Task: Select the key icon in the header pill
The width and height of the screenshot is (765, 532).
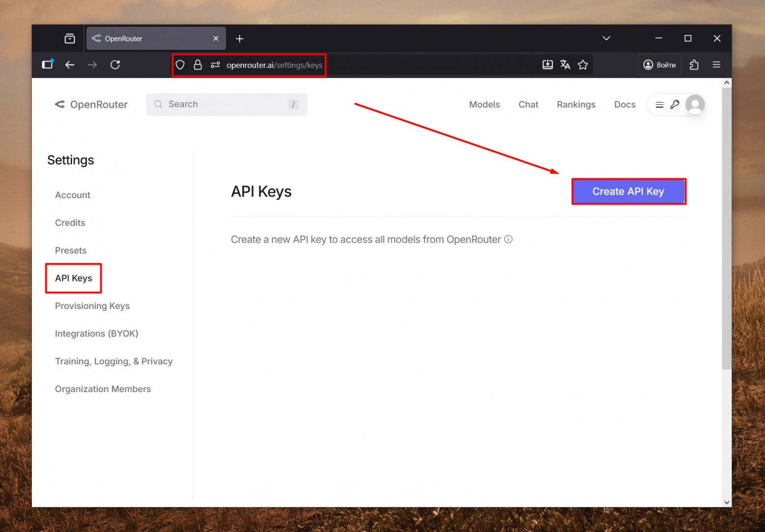Action: [x=675, y=104]
